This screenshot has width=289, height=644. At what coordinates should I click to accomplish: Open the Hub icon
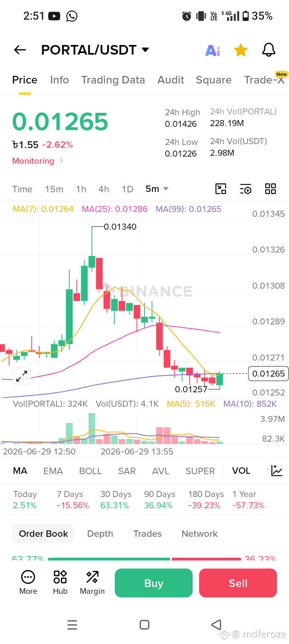[60, 583]
